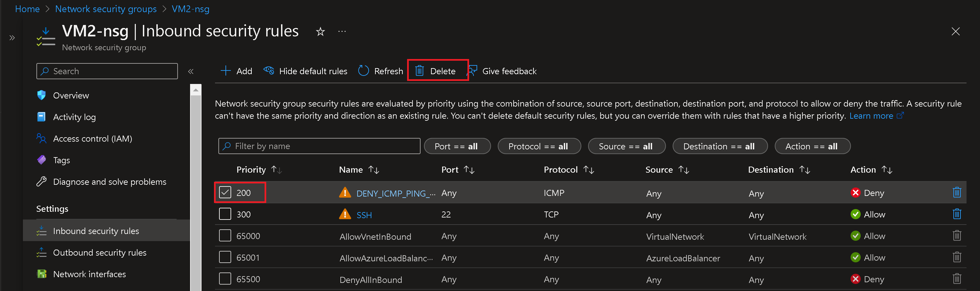Click trash icon on AllowVnetInBound row
This screenshot has height=291, width=980.
click(x=957, y=236)
